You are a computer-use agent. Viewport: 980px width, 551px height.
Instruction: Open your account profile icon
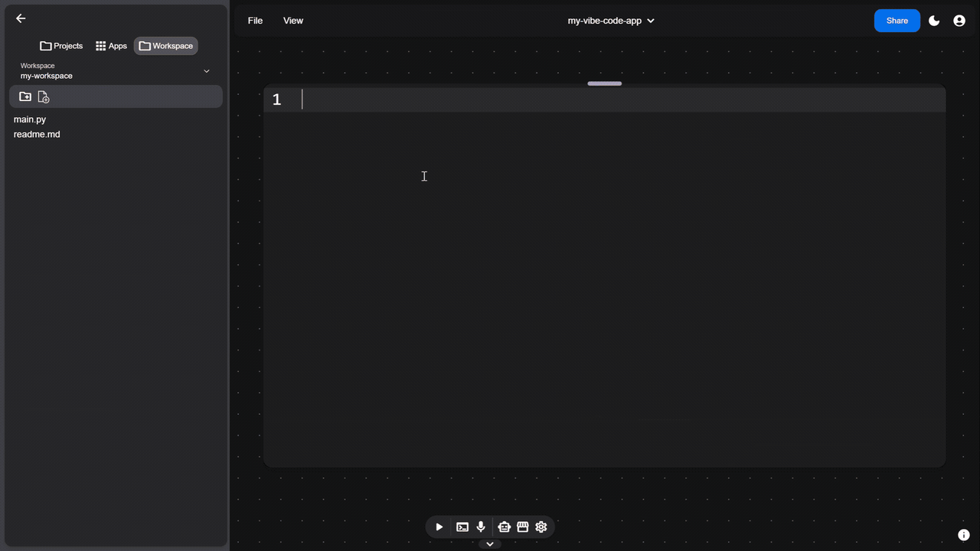pyautogui.click(x=959, y=21)
